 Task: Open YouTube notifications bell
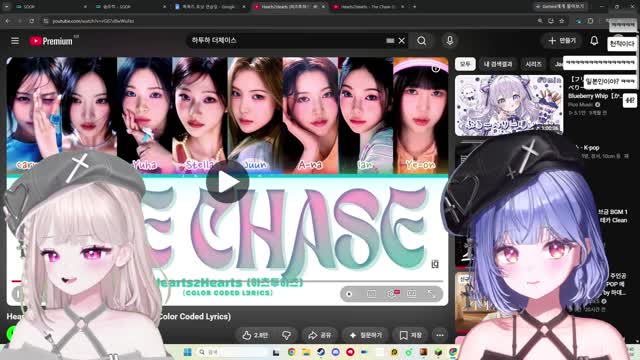pyautogui.click(x=594, y=40)
